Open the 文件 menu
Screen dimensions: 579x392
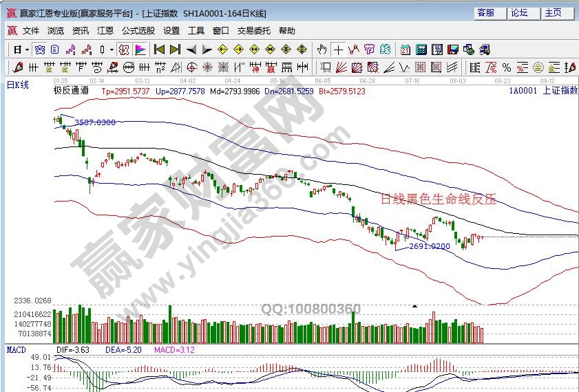[x=31, y=31]
